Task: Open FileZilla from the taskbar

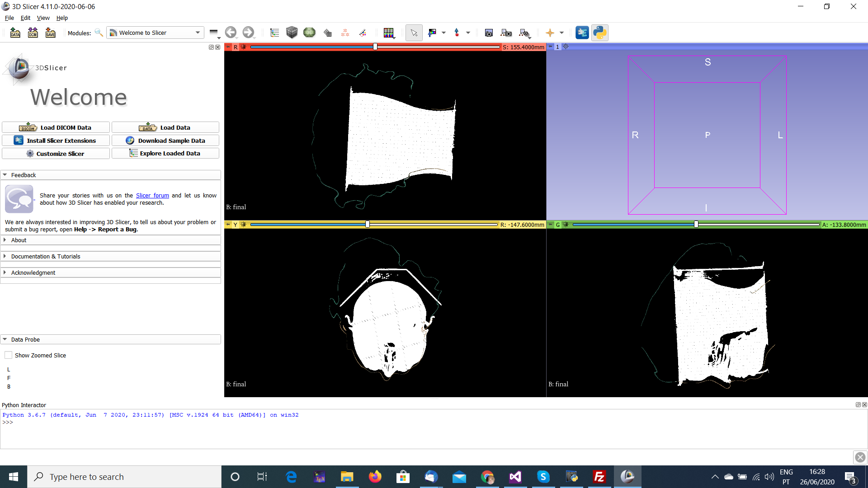Action: tap(599, 477)
